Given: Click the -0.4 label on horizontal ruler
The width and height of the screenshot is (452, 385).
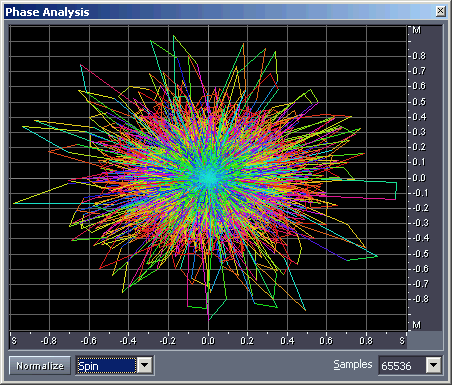Looking at the screenshot, I should (x=128, y=341).
